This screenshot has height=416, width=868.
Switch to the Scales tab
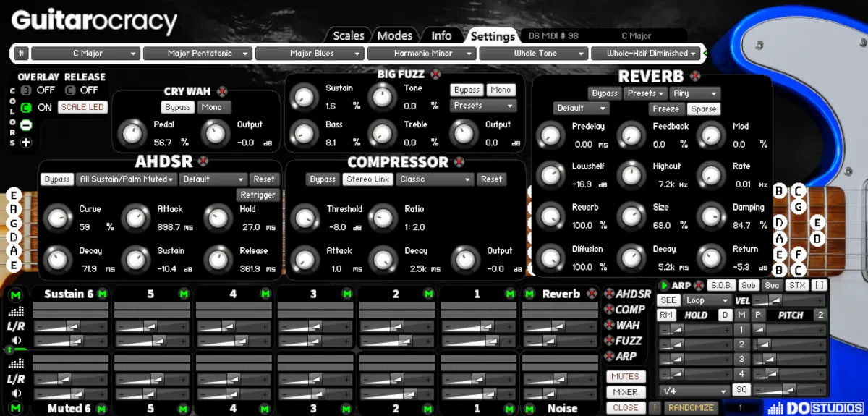348,35
